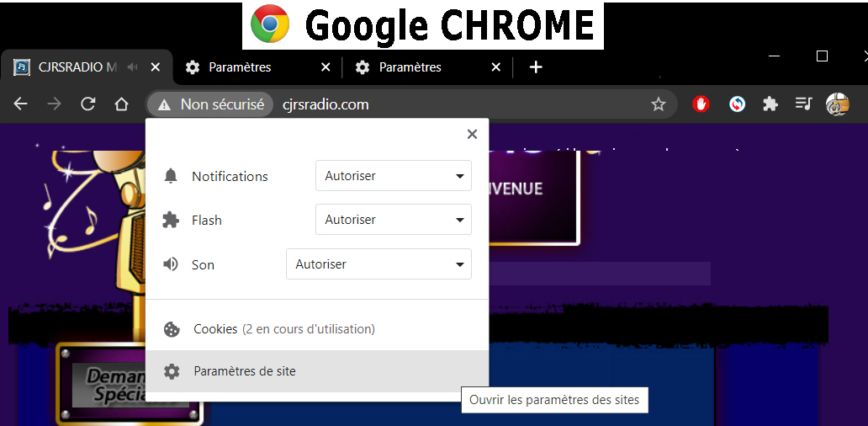This screenshot has width=868, height=426.
Task: Bookmark this page with the star icon
Action: [659, 104]
